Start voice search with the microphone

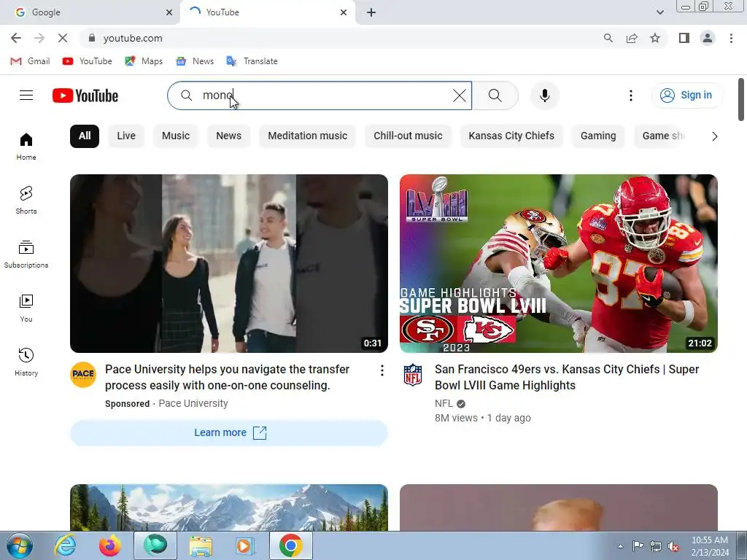[544, 96]
